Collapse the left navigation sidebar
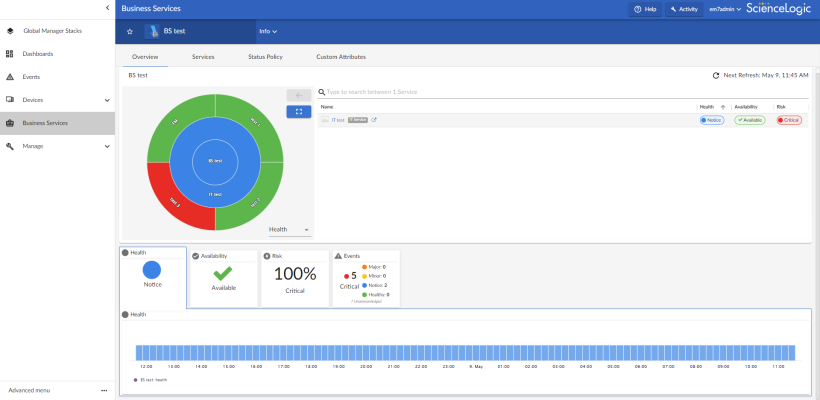 tap(107, 8)
